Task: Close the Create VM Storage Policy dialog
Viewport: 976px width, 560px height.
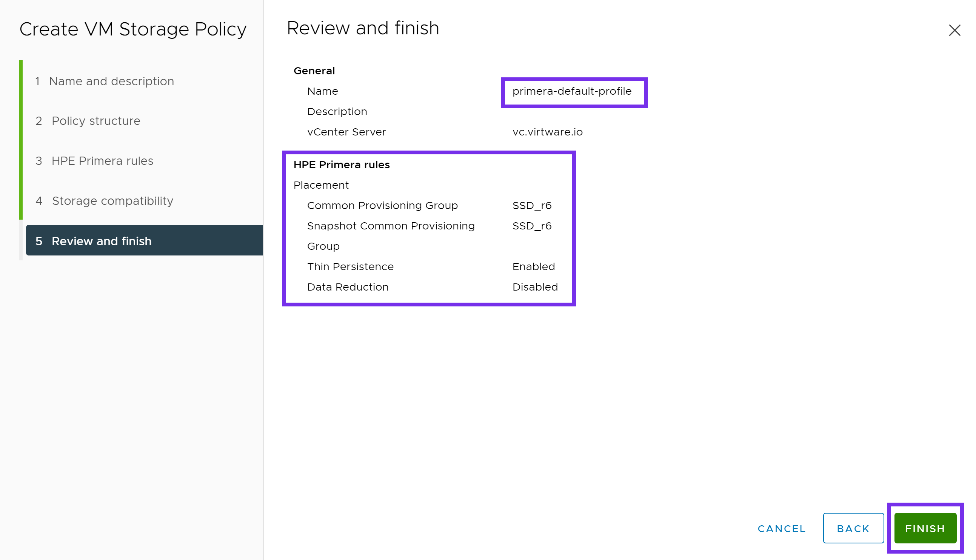Action: [x=954, y=30]
